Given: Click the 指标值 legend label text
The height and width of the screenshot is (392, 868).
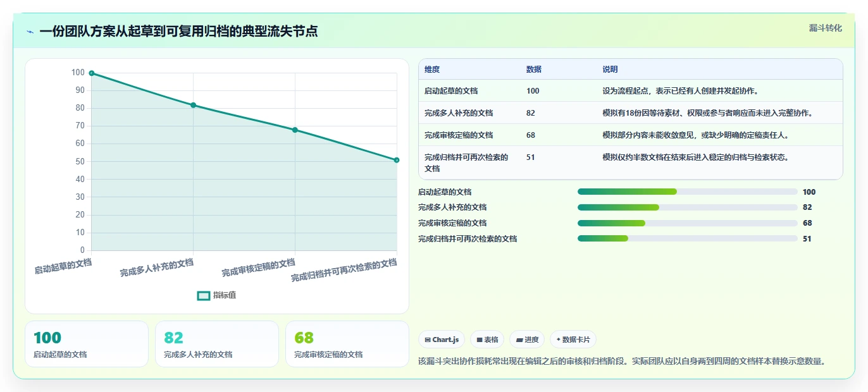Looking at the screenshot, I should [225, 295].
